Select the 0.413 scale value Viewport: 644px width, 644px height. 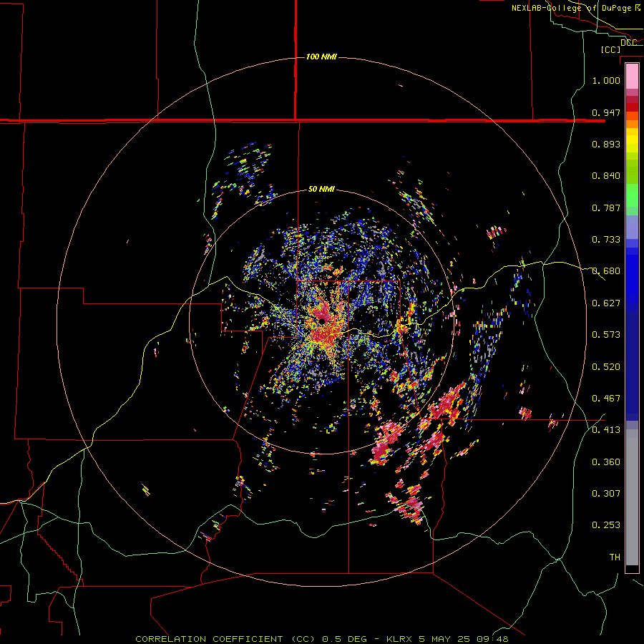coord(606,430)
